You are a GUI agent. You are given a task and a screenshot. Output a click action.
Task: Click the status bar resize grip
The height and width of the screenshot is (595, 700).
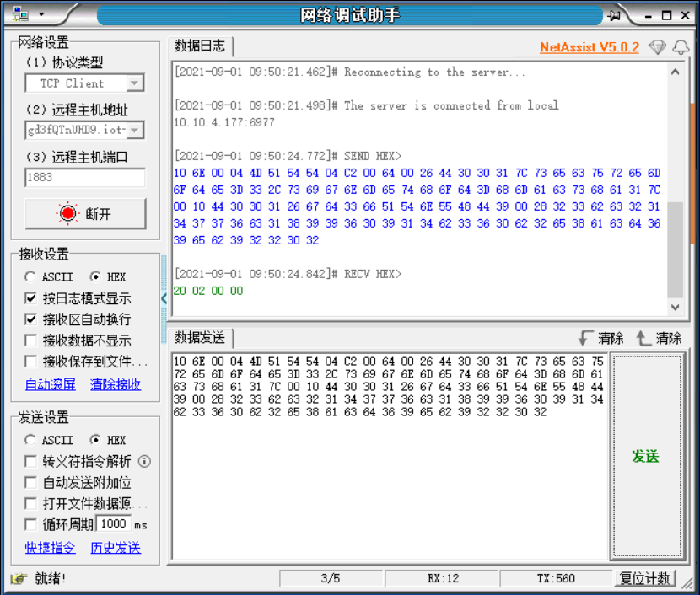(687, 582)
